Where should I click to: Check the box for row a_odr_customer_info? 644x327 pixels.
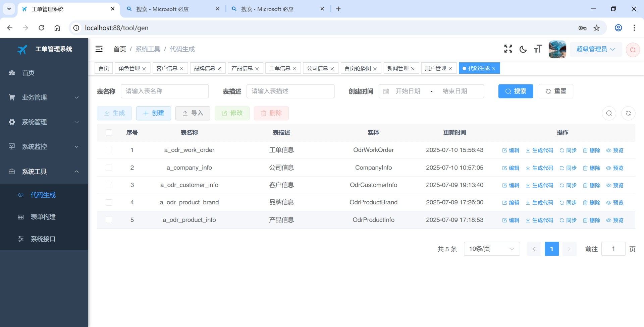tap(109, 185)
